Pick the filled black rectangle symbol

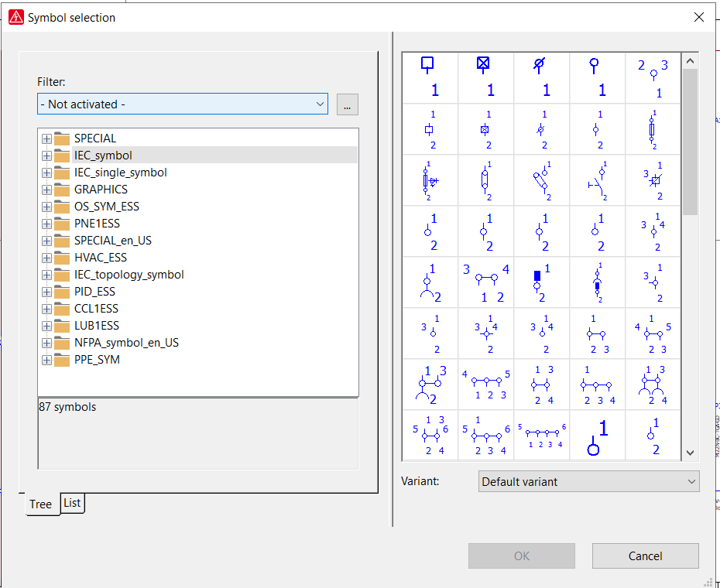click(541, 282)
